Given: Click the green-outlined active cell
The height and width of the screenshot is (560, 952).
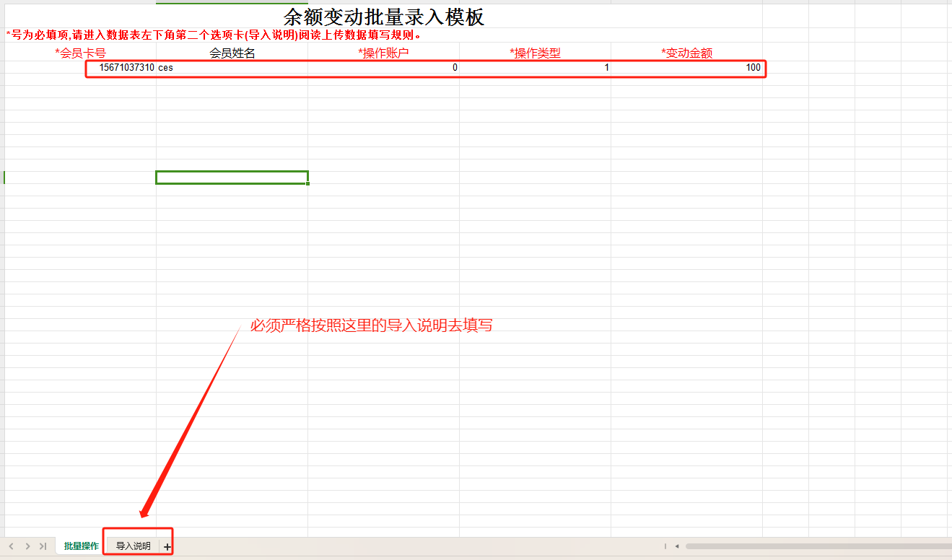Looking at the screenshot, I should click(232, 178).
